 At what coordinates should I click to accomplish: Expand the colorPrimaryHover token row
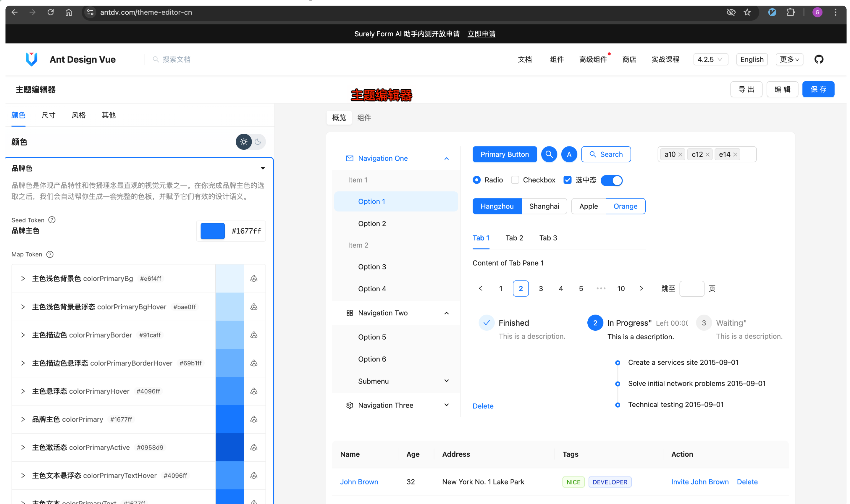pyautogui.click(x=23, y=391)
